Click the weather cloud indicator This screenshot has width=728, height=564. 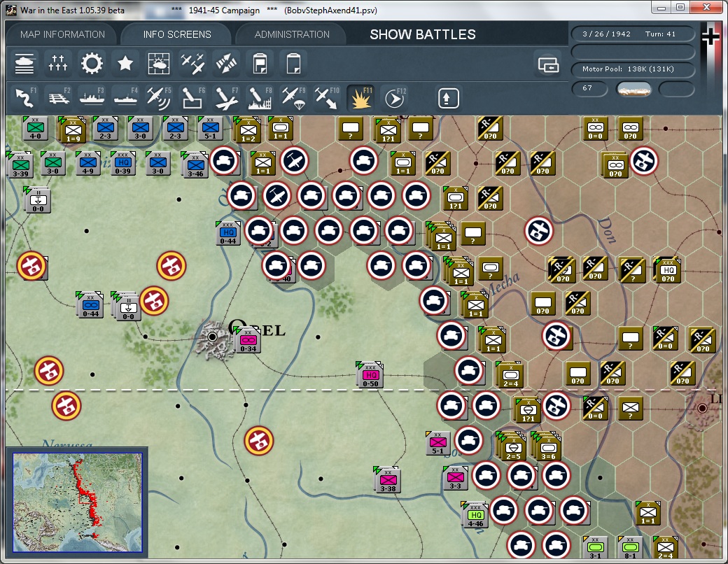633,89
